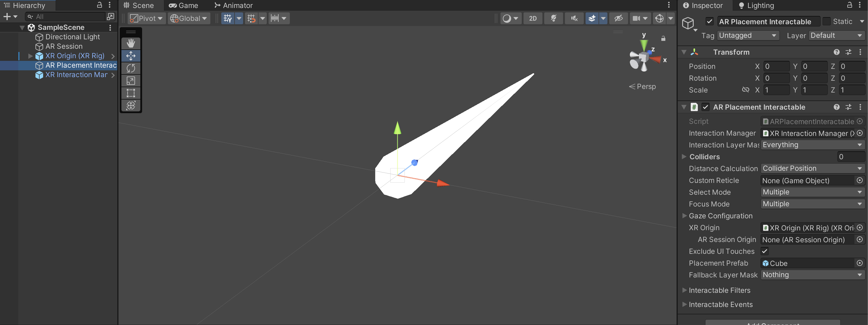Viewport: 868px width, 325px height.
Task: Uncheck Exclude UI Touches
Action: pyautogui.click(x=764, y=251)
